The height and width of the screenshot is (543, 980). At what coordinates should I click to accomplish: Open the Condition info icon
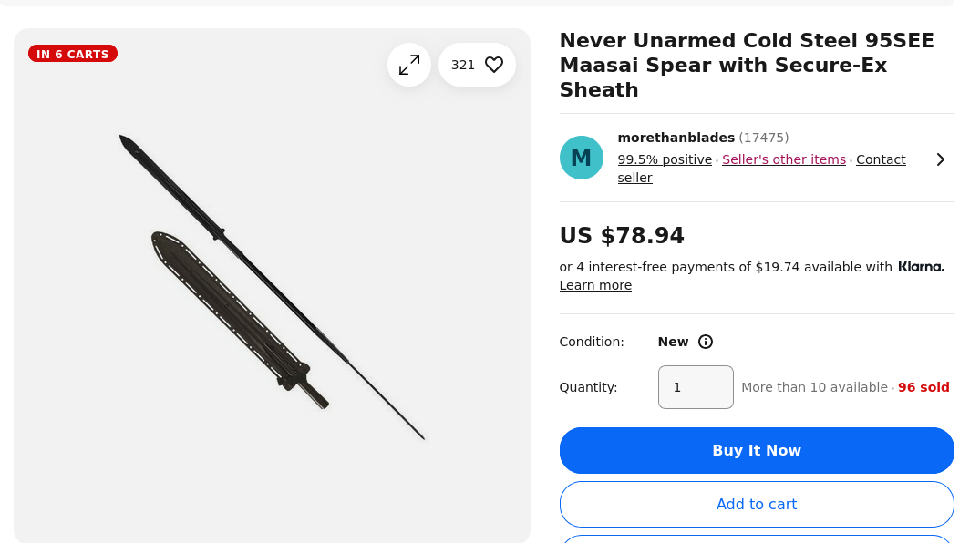pos(705,342)
